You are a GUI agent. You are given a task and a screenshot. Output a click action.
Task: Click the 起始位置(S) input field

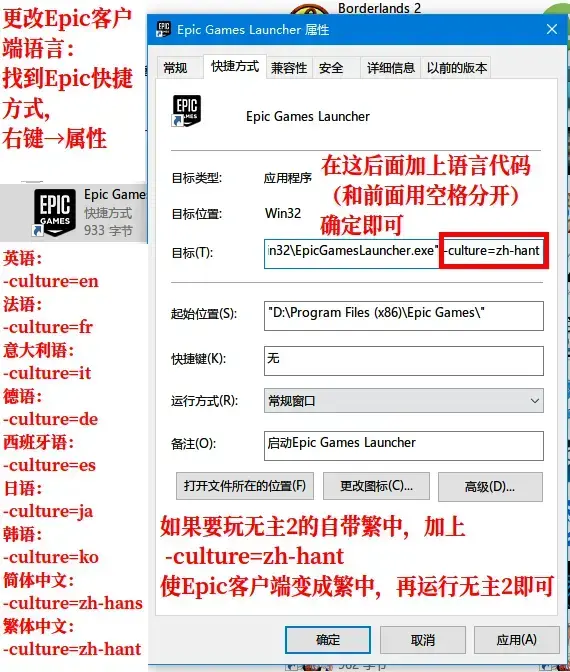(404, 316)
